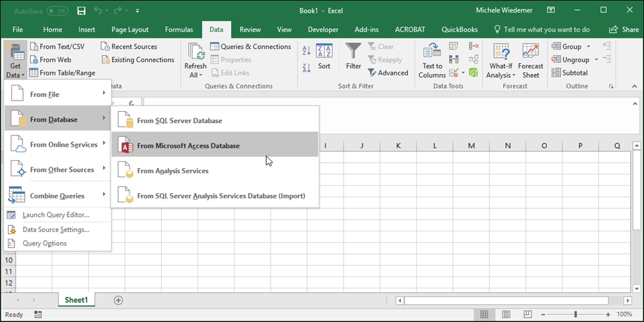Click the Undo arrow icon
This screenshot has height=322, width=644.
[98, 11]
